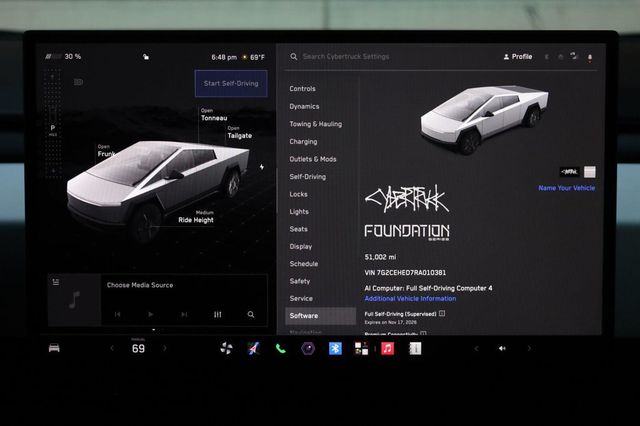Lower cabin temperature with left chevron

112,348
